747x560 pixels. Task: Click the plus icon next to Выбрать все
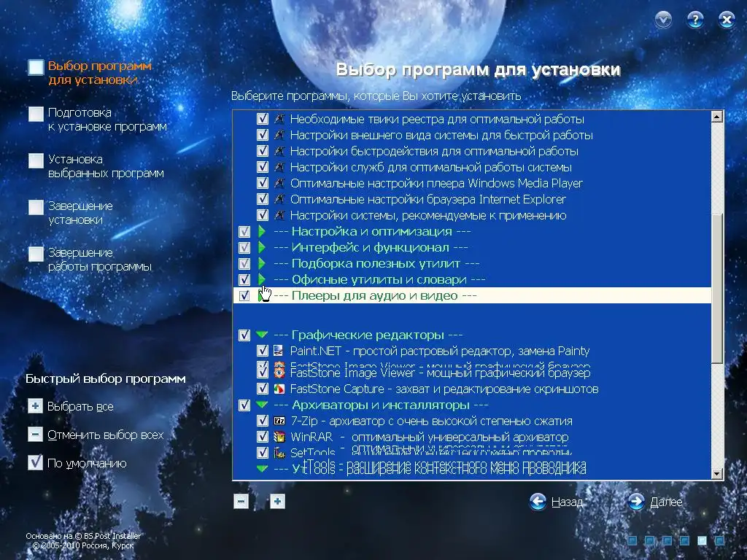(35, 406)
